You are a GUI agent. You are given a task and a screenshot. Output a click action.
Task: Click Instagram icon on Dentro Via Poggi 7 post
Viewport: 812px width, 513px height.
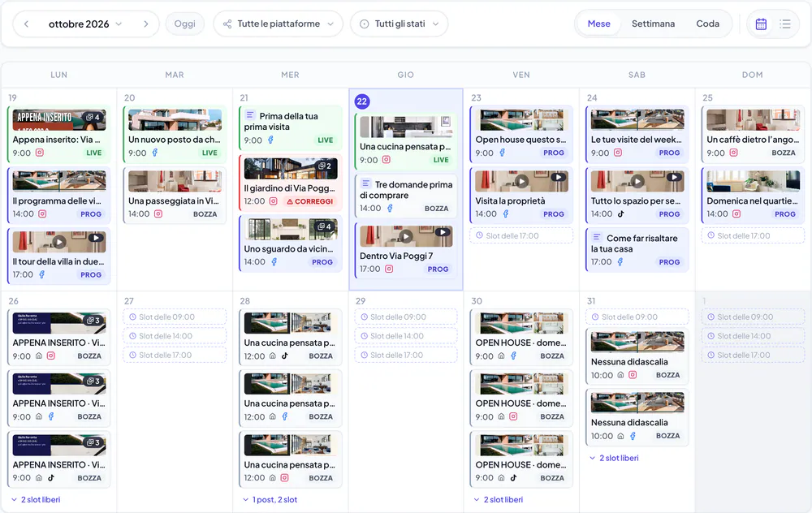(x=389, y=269)
